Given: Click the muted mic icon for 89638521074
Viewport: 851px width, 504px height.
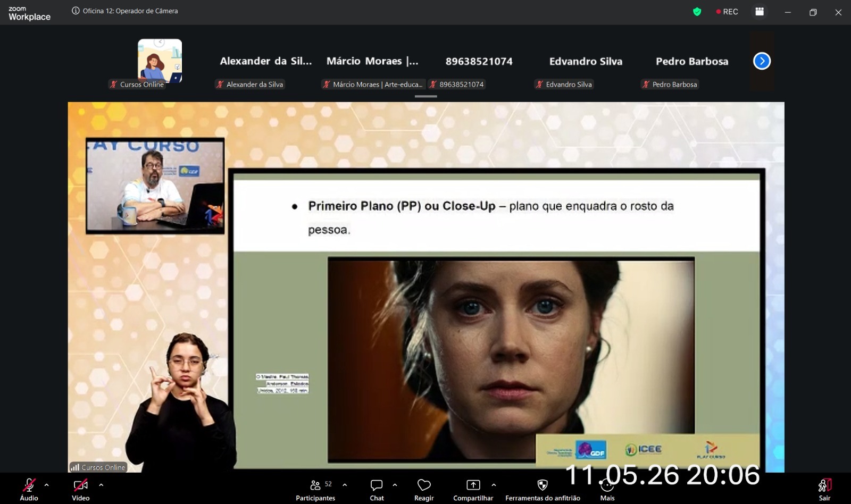Looking at the screenshot, I should tap(433, 84).
